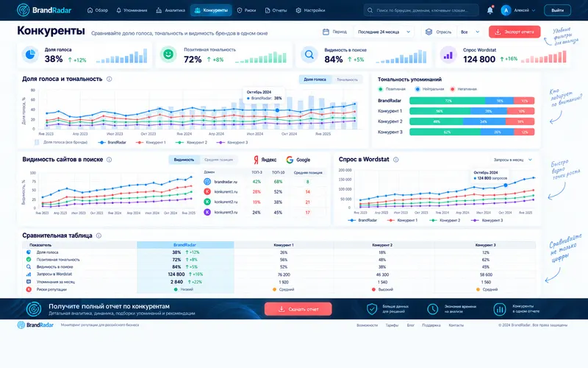This screenshot has width=588, height=368.
Task: Open the Отчеты nav tab
Action: click(276, 10)
